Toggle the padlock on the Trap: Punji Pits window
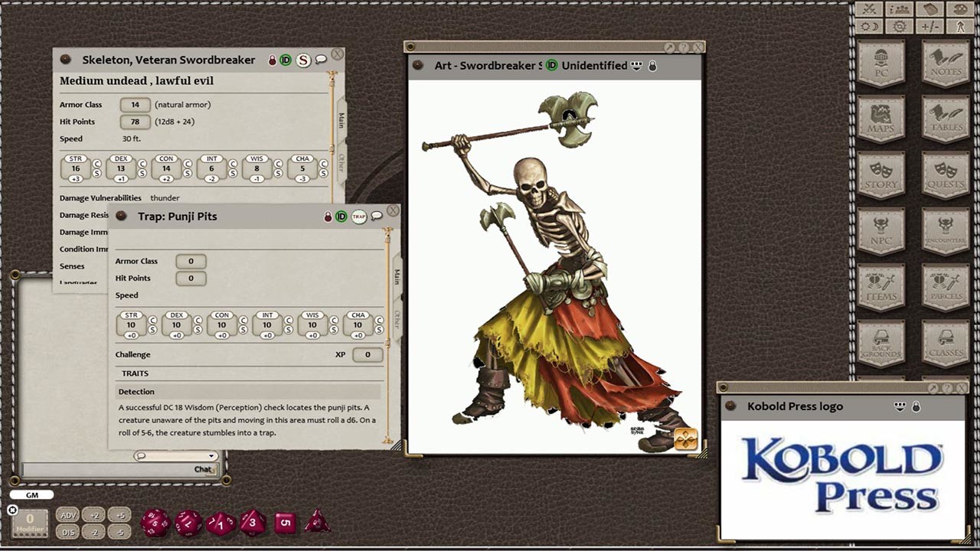 pyautogui.click(x=327, y=216)
